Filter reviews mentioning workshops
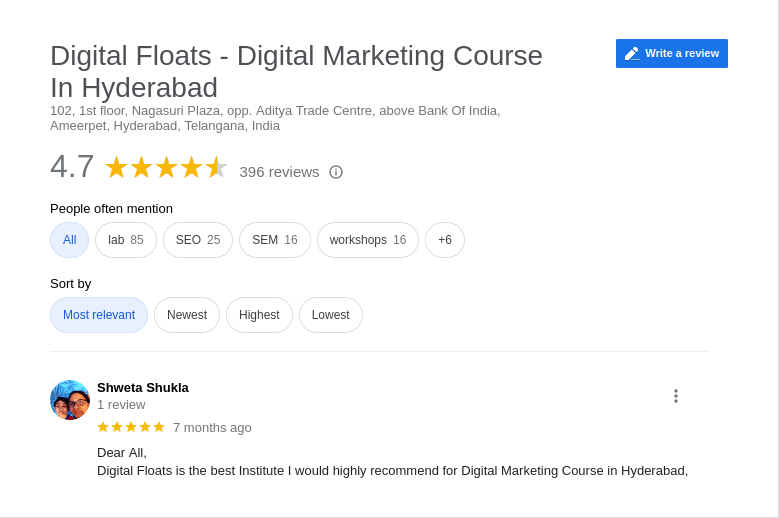 pyautogui.click(x=368, y=240)
